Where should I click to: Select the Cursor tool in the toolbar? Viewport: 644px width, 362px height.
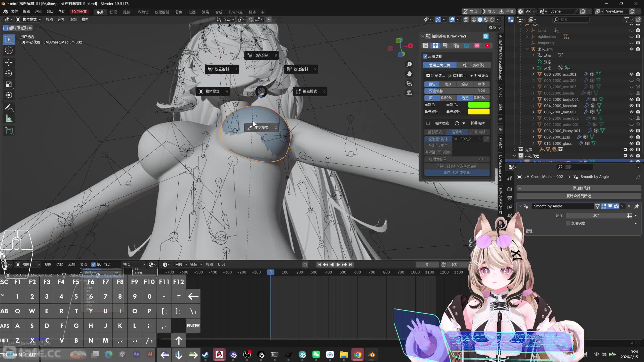click(9, 51)
